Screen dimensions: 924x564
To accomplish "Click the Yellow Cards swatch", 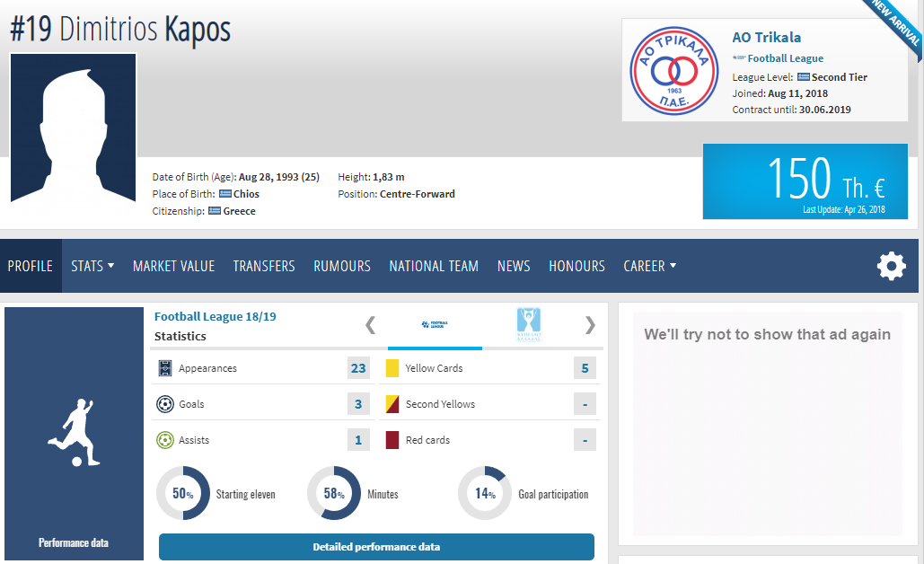I will click(392, 368).
